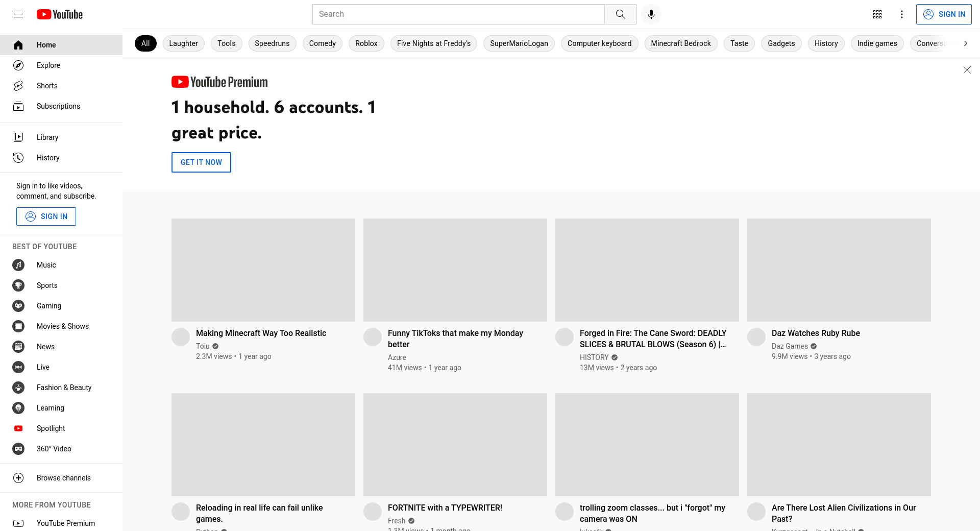
Task: Click the Fresh channel name
Action: [x=397, y=521]
